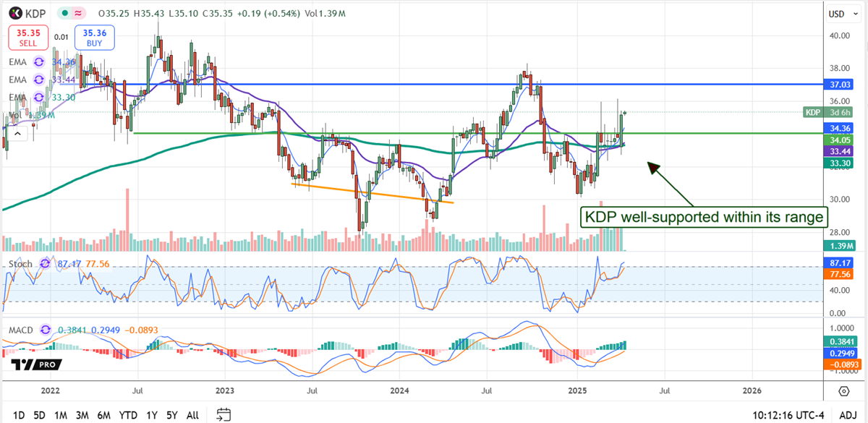Screen dimensions: 868x423
Task: Click the 2026 label on time axis
Action: [x=752, y=391]
